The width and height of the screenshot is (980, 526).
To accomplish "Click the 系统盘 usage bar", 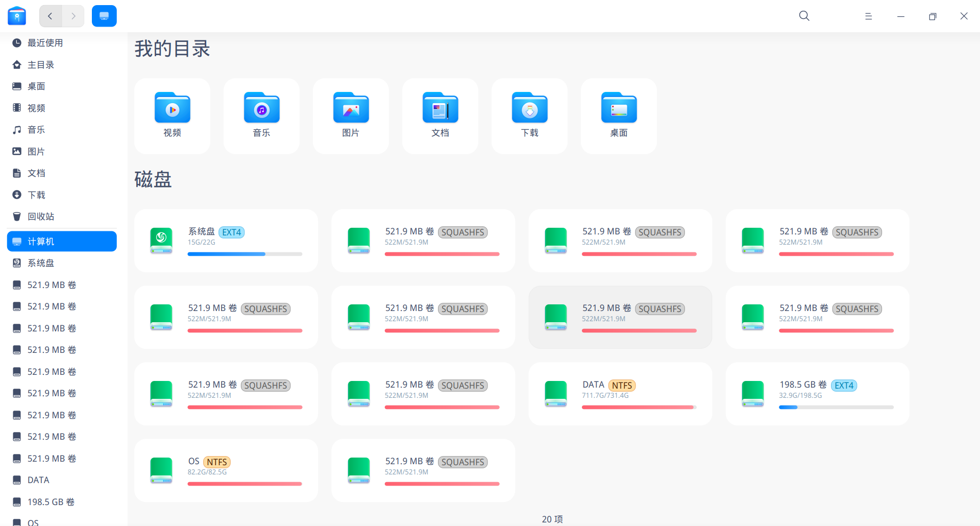I will click(245, 254).
